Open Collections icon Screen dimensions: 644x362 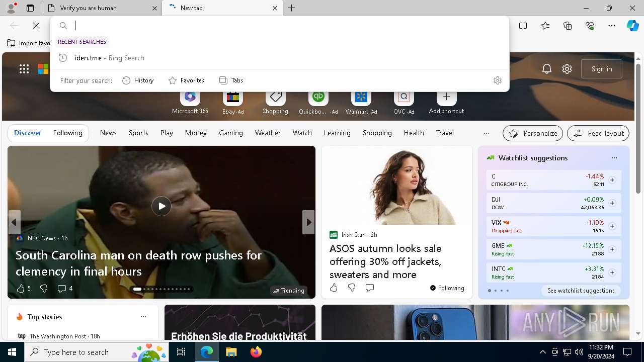pos(568,26)
